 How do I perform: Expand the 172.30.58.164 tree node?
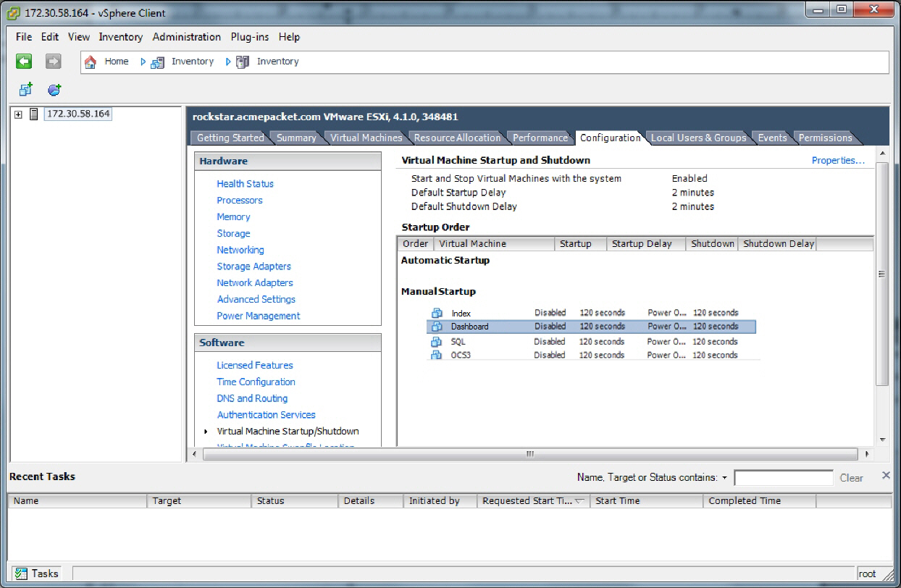pyautogui.click(x=18, y=114)
